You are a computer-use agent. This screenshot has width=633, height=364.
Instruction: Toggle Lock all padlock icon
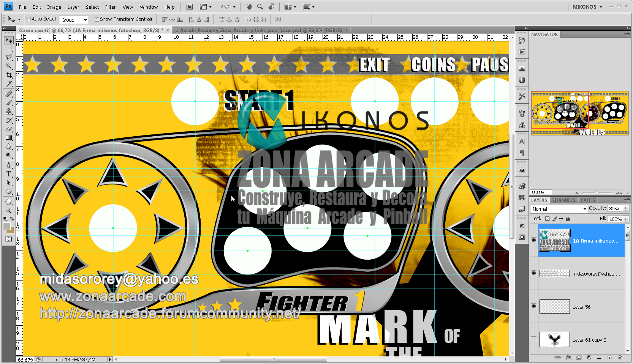point(568,219)
